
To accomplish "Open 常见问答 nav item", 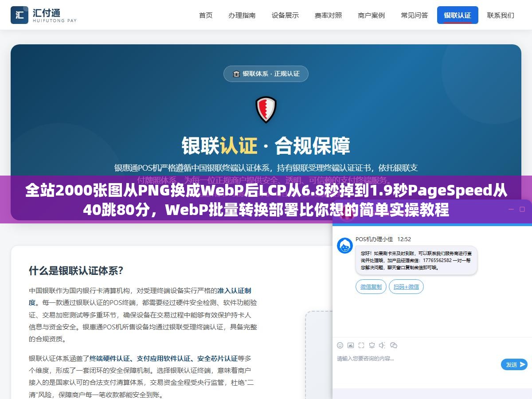I will tap(415, 15).
